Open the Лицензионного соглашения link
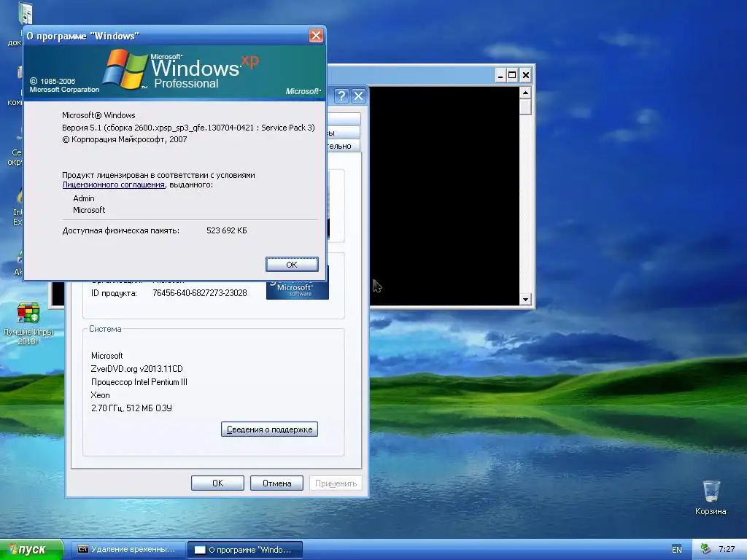 click(x=113, y=184)
